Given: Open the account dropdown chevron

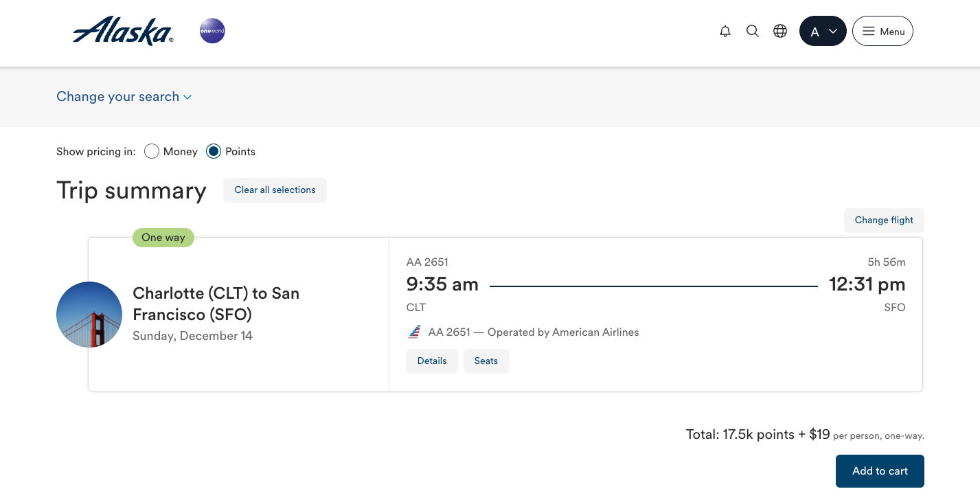Looking at the screenshot, I should click(x=832, y=31).
